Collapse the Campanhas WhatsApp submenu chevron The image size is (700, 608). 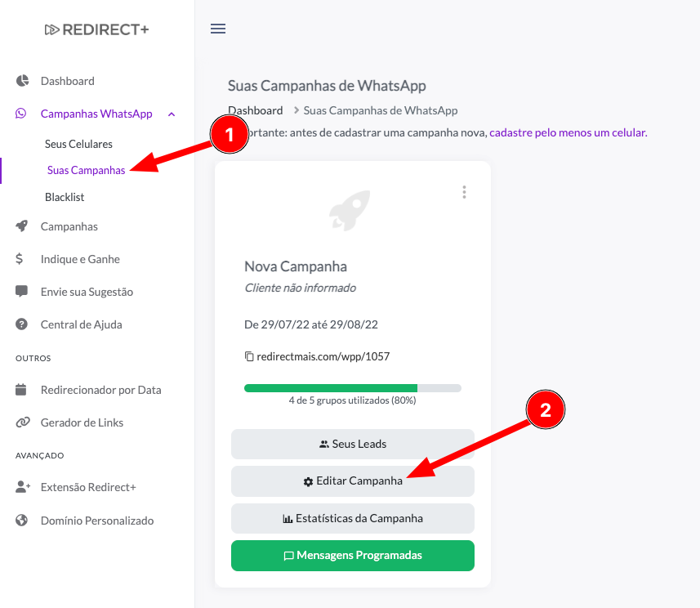(x=171, y=114)
